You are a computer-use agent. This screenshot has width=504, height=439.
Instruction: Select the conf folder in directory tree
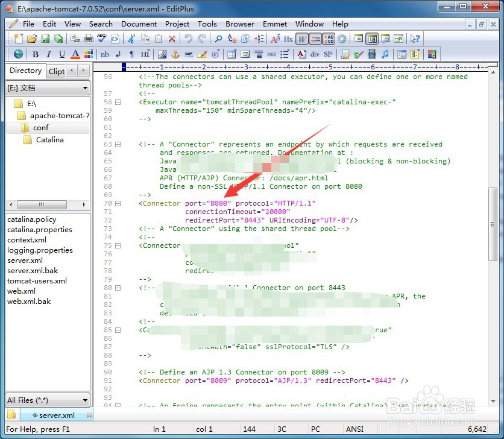(40, 128)
